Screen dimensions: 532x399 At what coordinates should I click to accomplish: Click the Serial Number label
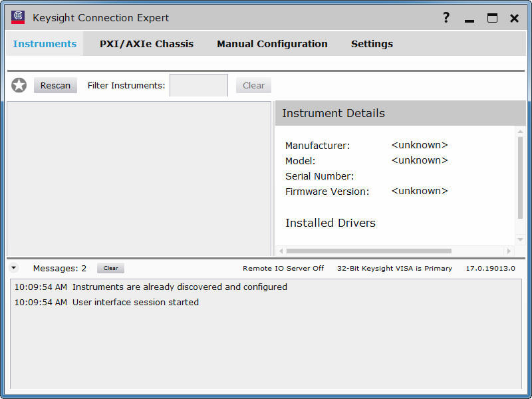pyautogui.click(x=319, y=176)
